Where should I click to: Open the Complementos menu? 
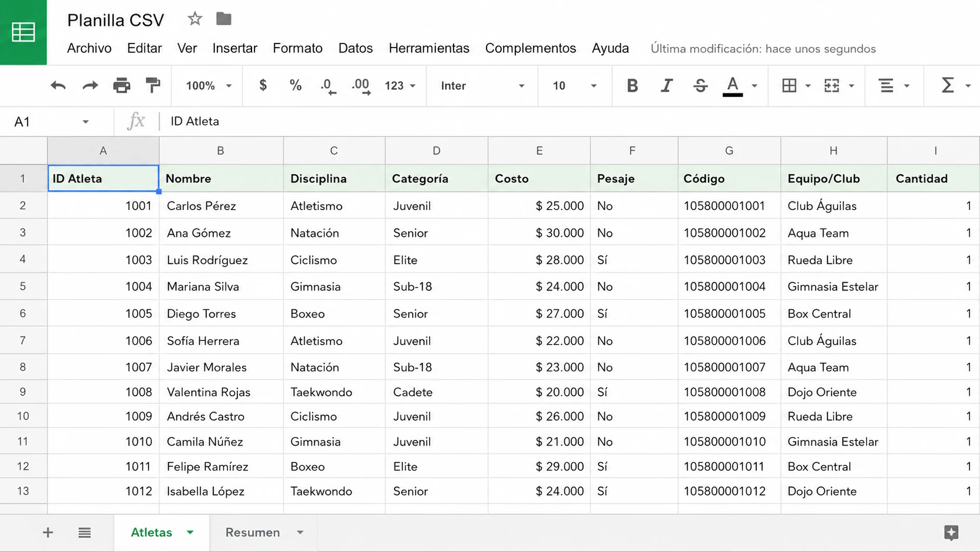[x=530, y=48]
